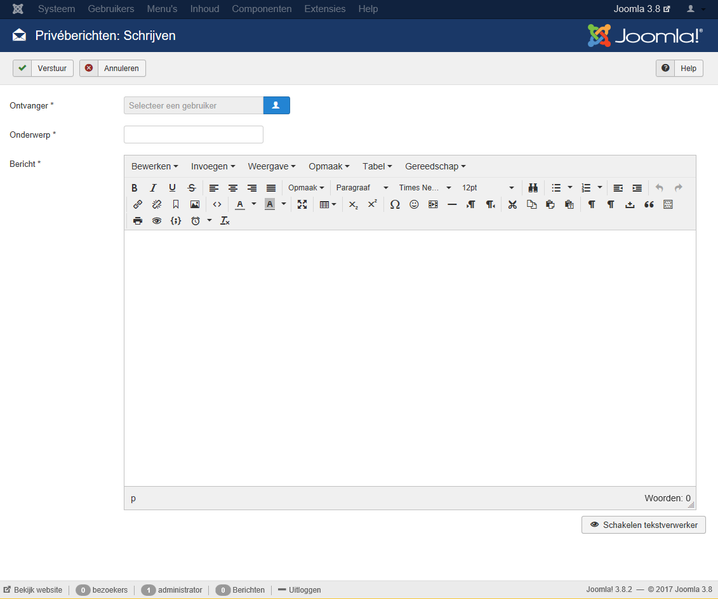Undo the last editor action
The width and height of the screenshot is (718, 599).
click(659, 188)
